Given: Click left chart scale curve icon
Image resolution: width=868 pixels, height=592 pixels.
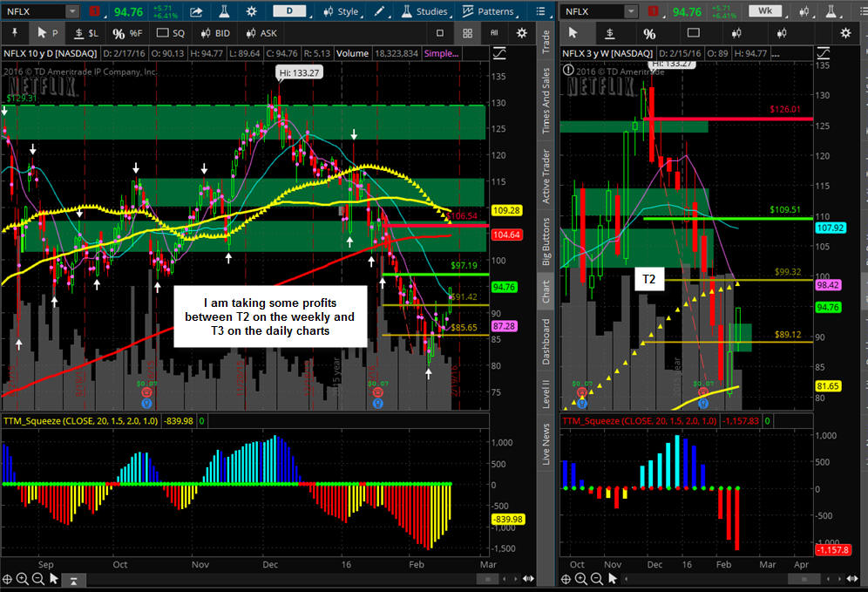Looking at the screenshot, I should pyautogui.click(x=499, y=54).
